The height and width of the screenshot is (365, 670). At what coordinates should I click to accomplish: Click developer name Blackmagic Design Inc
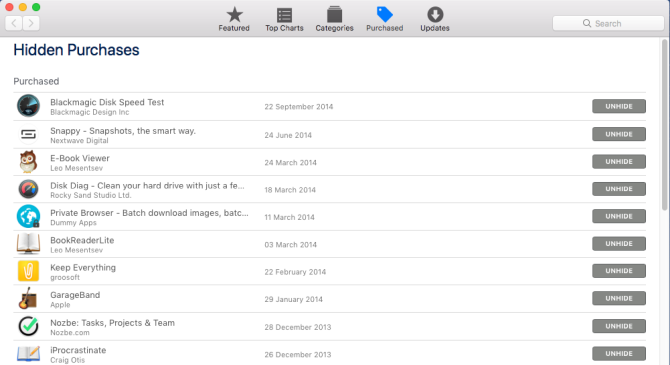[90, 112]
